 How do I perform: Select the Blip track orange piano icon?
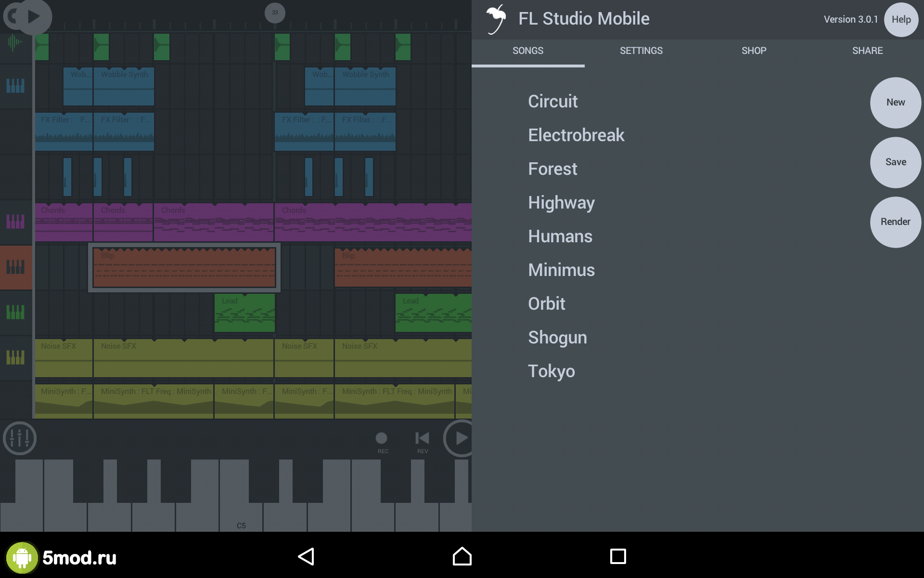click(15, 267)
